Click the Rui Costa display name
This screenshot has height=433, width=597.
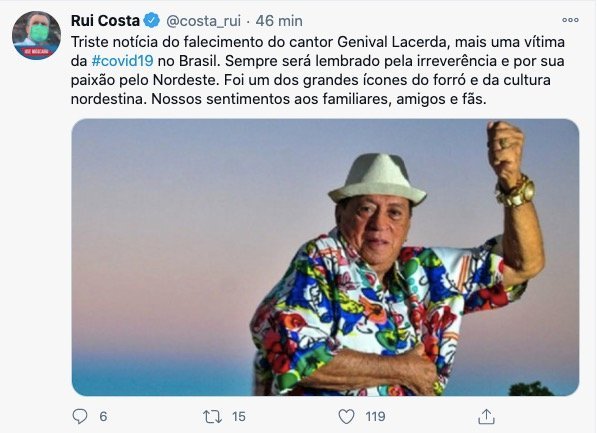105,21
